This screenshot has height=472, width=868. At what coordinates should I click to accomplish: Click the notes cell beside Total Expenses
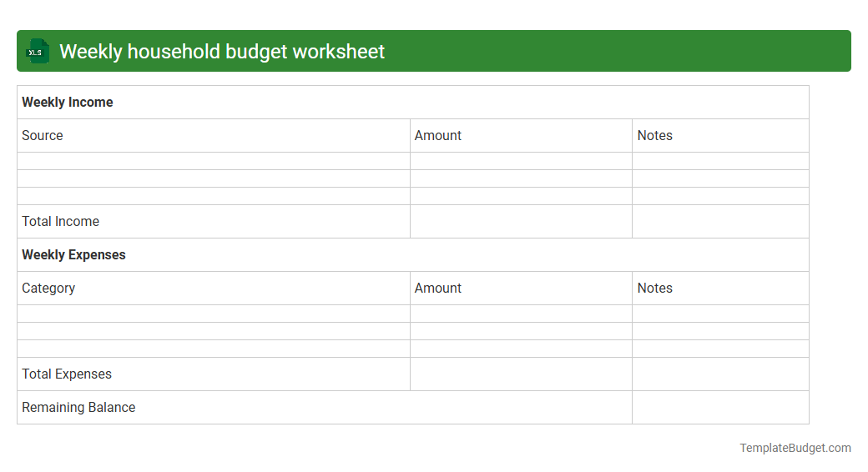coord(721,374)
